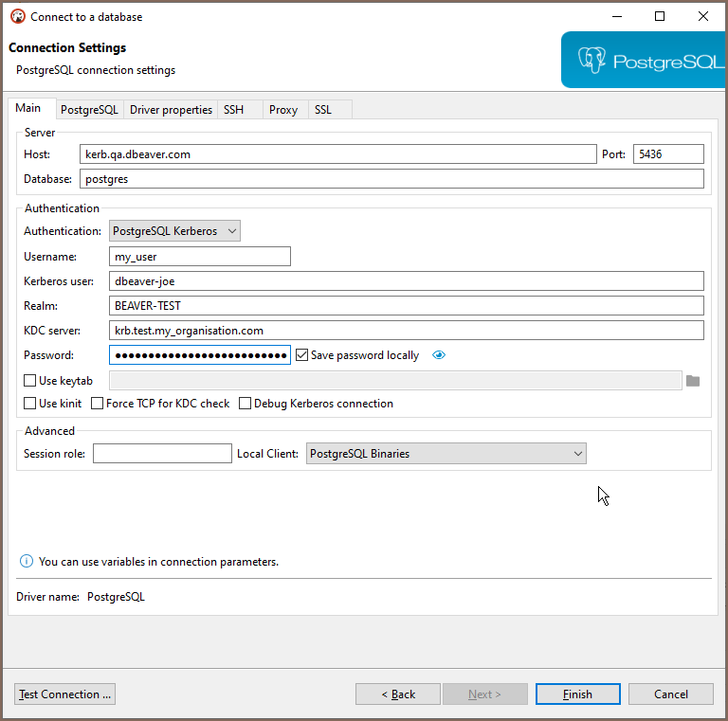This screenshot has height=721, width=728.
Task: Click the DBeaver icon in title bar
Action: click(18, 17)
